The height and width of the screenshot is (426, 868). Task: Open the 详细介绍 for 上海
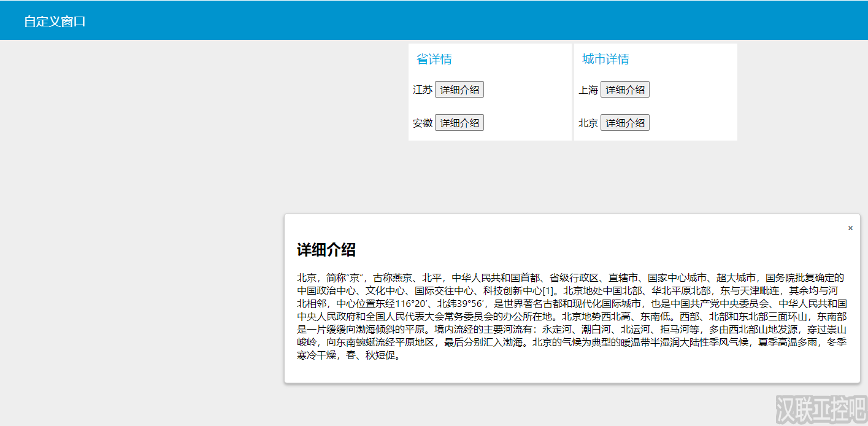click(624, 89)
